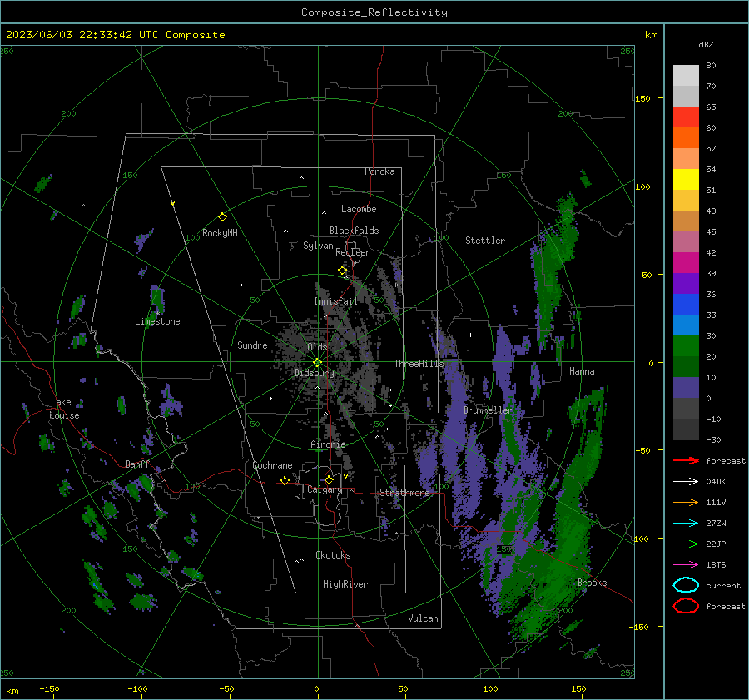Click the Airdrie city label

tap(328, 444)
